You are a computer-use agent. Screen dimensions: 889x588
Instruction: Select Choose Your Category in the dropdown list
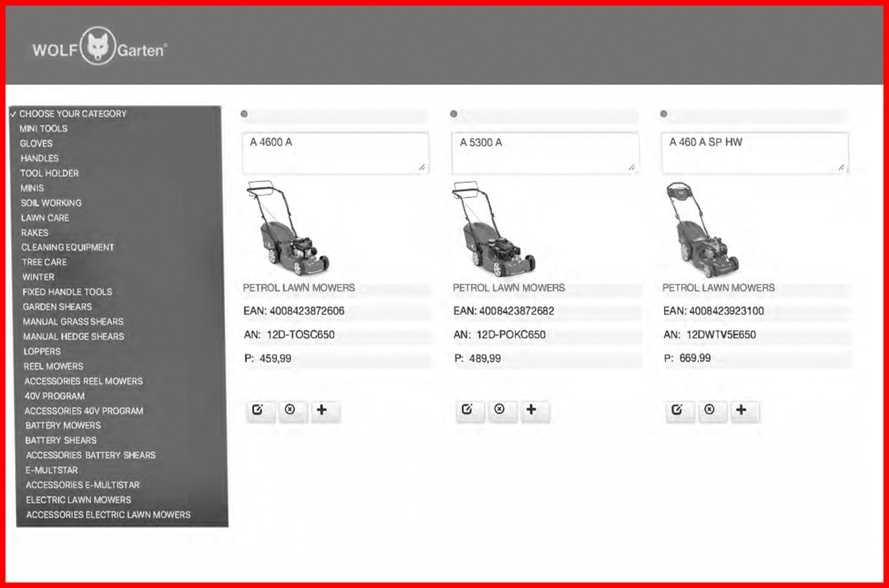pyautogui.click(x=72, y=114)
